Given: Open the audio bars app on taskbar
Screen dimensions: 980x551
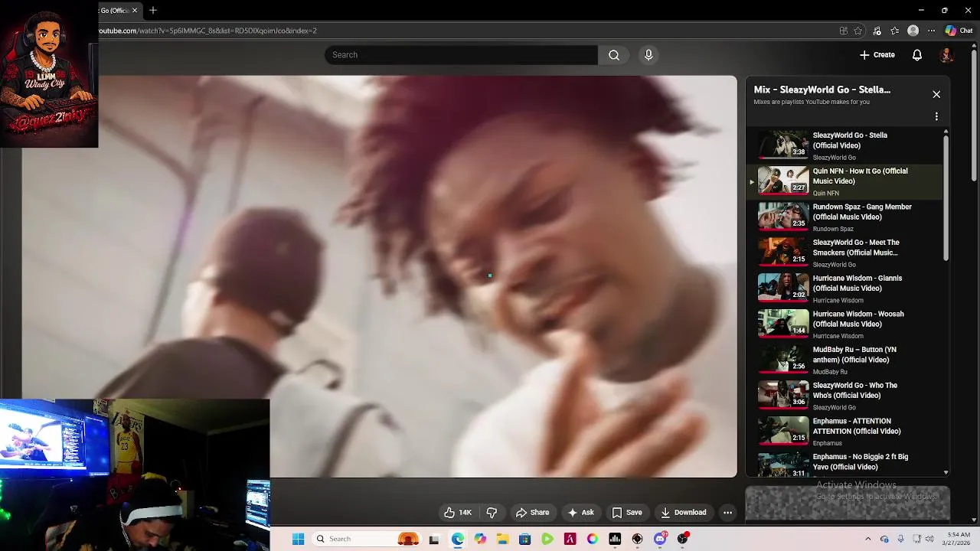Looking at the screenshot, I should click(x=615, y=540).
